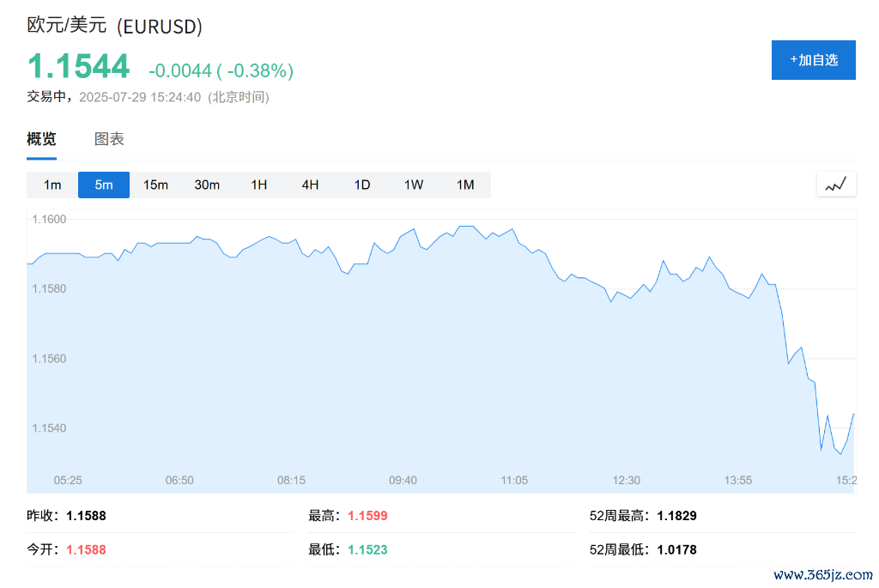This screenshot has width=879, height=588.
Task: Click the line chart type icon
Action: [x=835, y=185]
